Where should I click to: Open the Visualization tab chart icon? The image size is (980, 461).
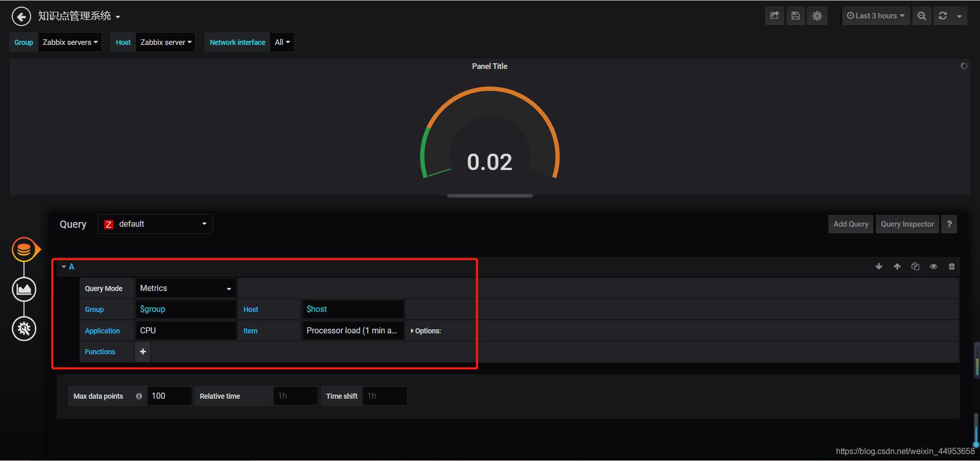(24, 289)
